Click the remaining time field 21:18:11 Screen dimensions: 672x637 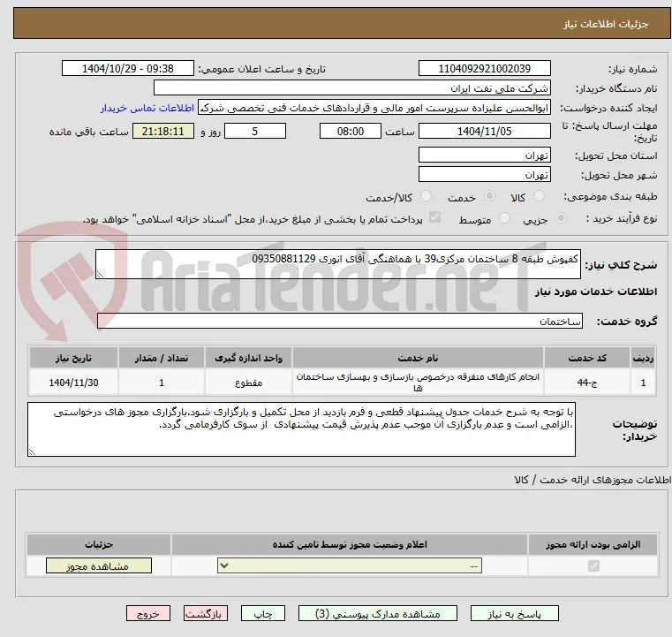pyautogui.click(x=162, y=131)
